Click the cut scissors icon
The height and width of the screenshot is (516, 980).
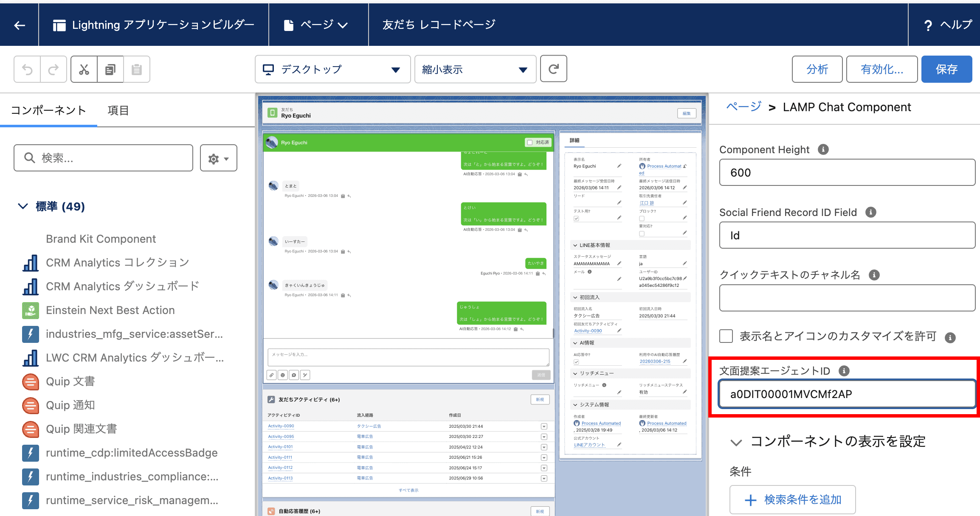click(84, 69)
